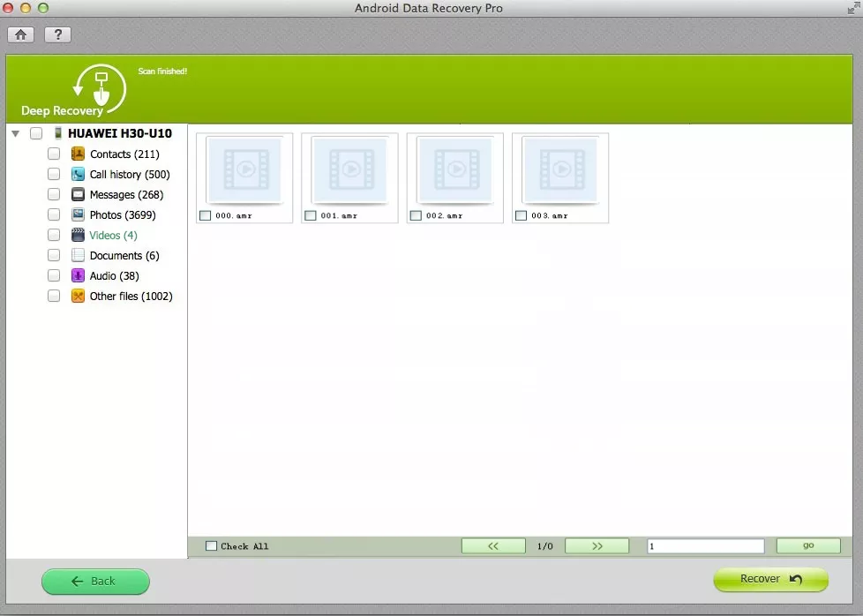Click the Recover button

point(771,579)
